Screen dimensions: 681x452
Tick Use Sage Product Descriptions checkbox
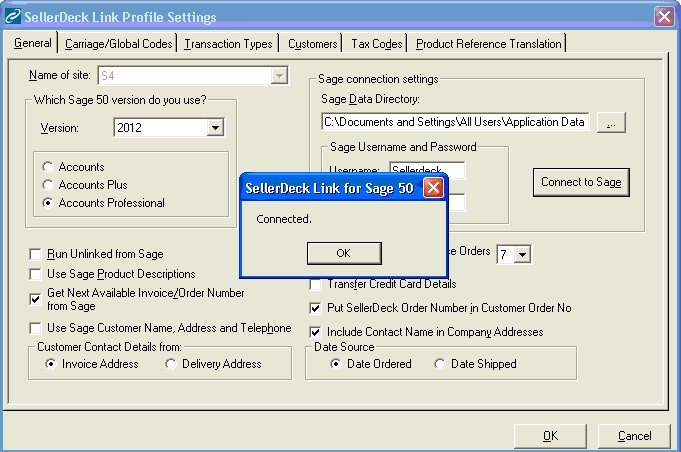pyautogui.click(x=37, y=274)
